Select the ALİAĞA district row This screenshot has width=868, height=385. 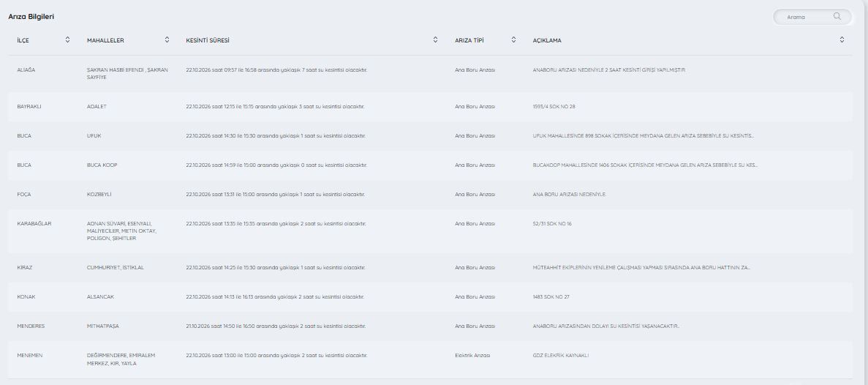(x=430, y=74)
